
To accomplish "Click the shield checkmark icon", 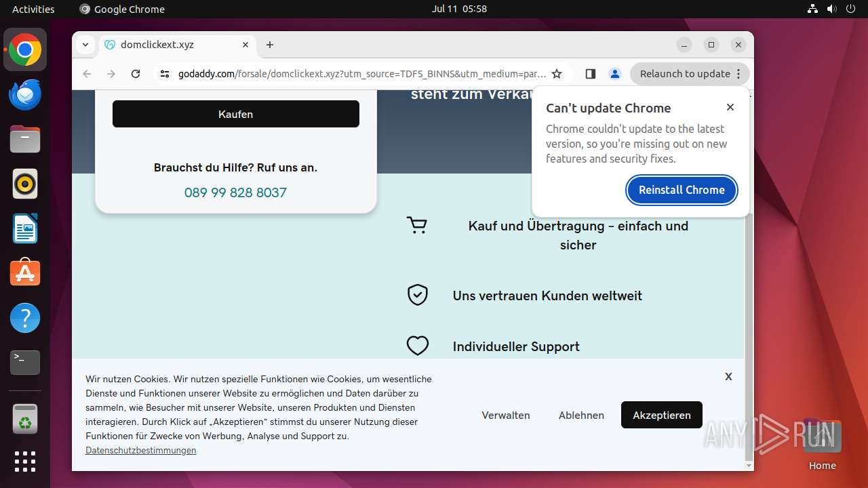I will (417, 295).
